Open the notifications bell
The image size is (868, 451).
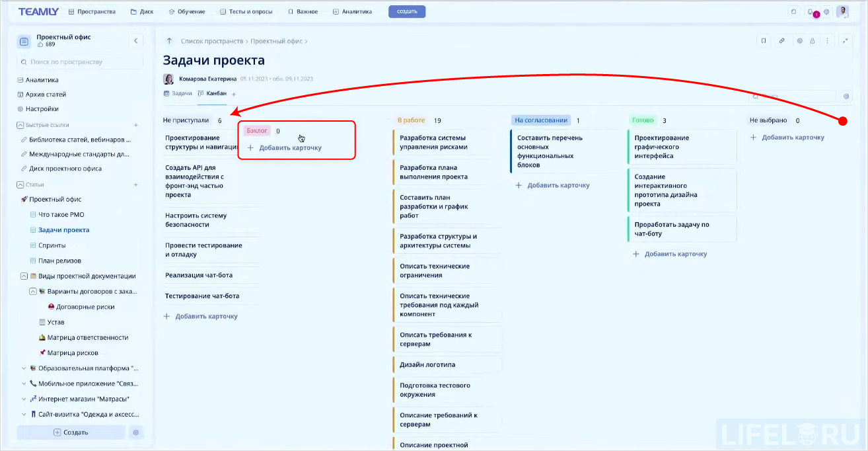click(810, 12)
